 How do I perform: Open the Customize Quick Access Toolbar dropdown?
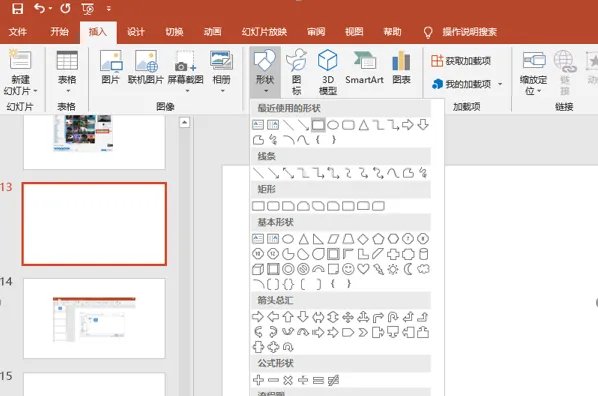[x=109, y=8]
